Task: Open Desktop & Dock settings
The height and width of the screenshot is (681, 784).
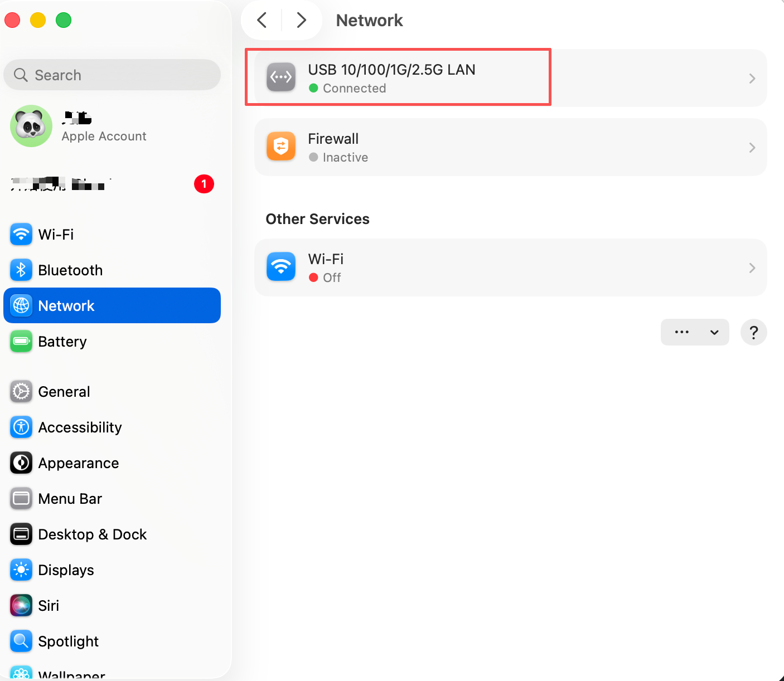Action: coord(92,534)
